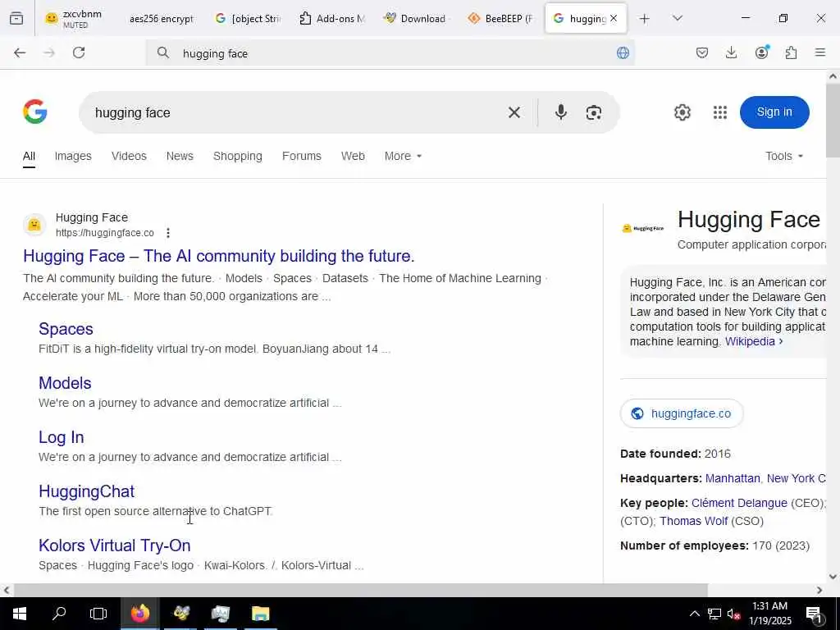Open the Thomas Wolf link
840x630 pixels.
pos(694,521)
